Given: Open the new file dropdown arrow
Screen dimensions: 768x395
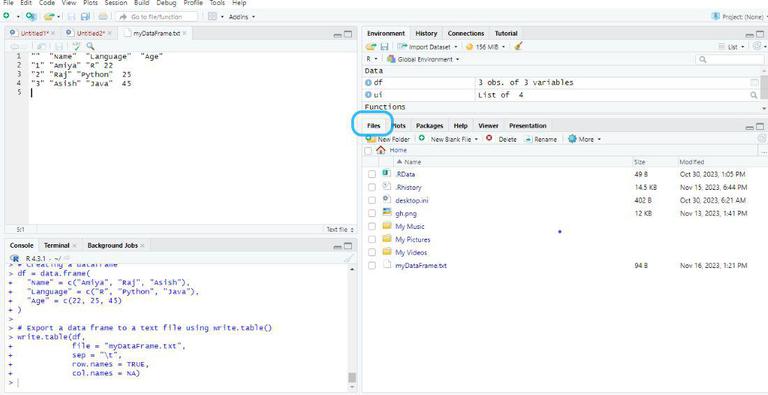Looking at the screenshot, I should (18, 17).
